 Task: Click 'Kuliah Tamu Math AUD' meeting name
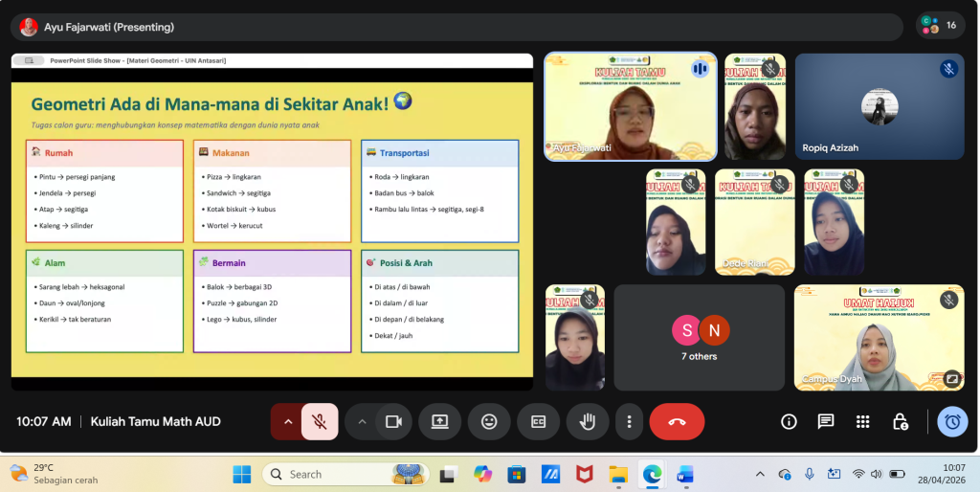tap(156, 422)
